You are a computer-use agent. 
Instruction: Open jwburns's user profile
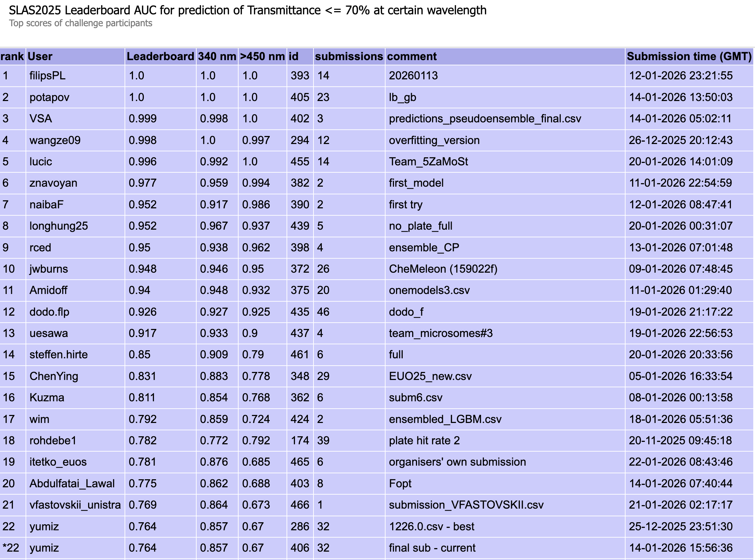[x=49, y=269]
